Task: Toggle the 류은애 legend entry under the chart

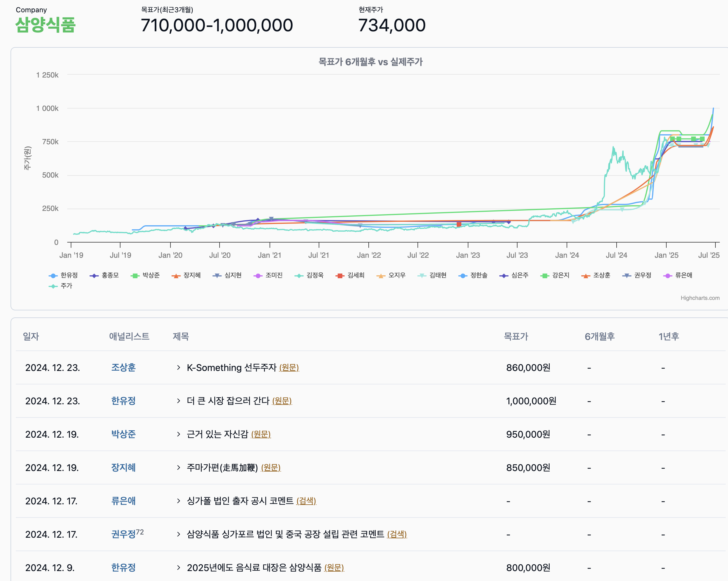Action: point(678,275)
